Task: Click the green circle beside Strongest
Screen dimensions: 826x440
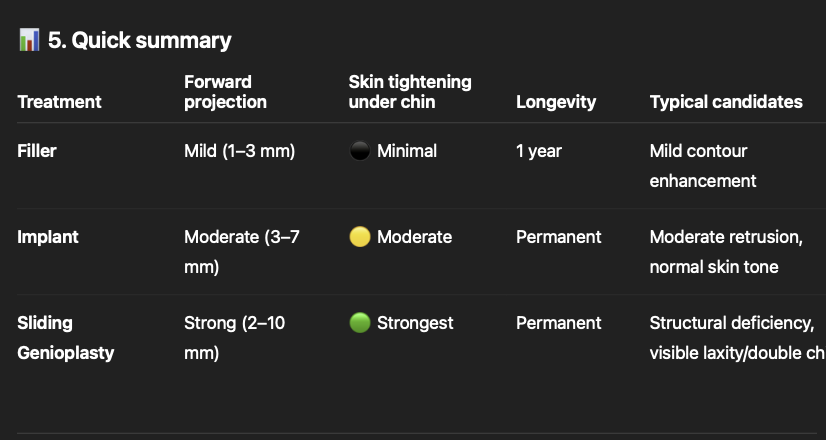Action: pyautogui.click(x=360, y=323)
